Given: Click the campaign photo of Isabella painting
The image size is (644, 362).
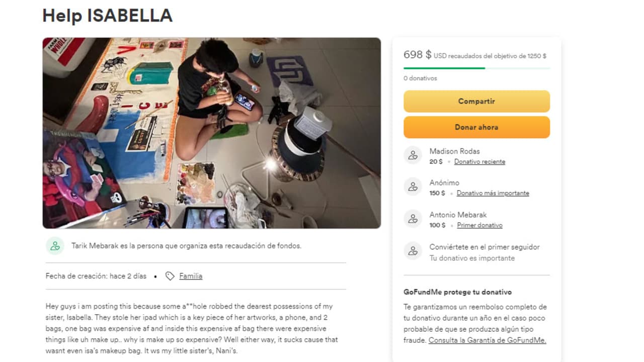Looking at the screenshot, I should [211, 133].
